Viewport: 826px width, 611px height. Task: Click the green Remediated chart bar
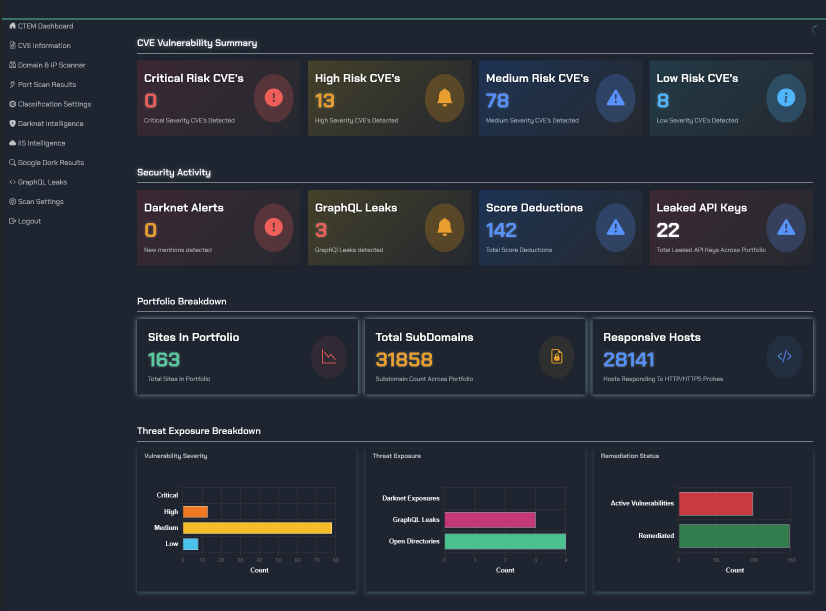click(x=734, y=535)
